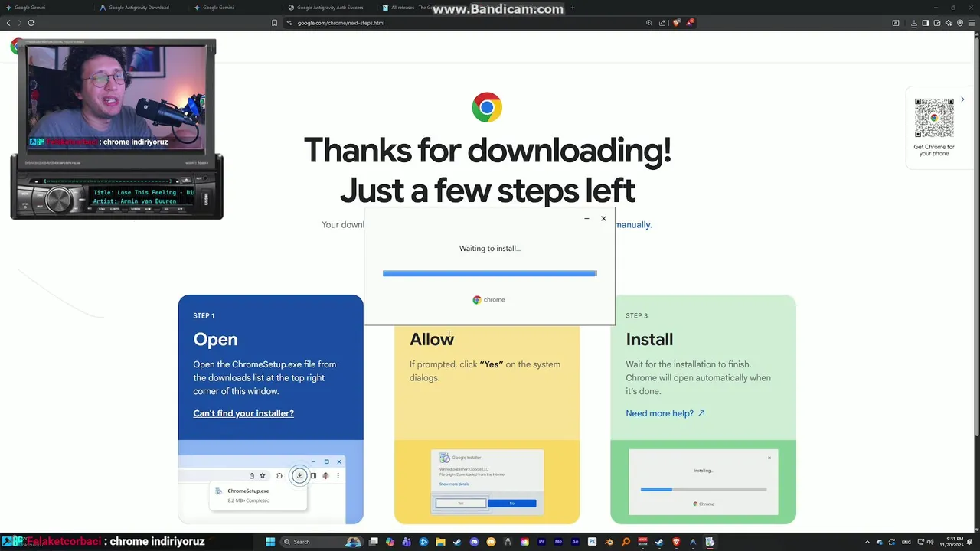Click Step 2 "Allow" heading
Image resolution: width=980 pixels, height=551 pixels.
[432, 339]
